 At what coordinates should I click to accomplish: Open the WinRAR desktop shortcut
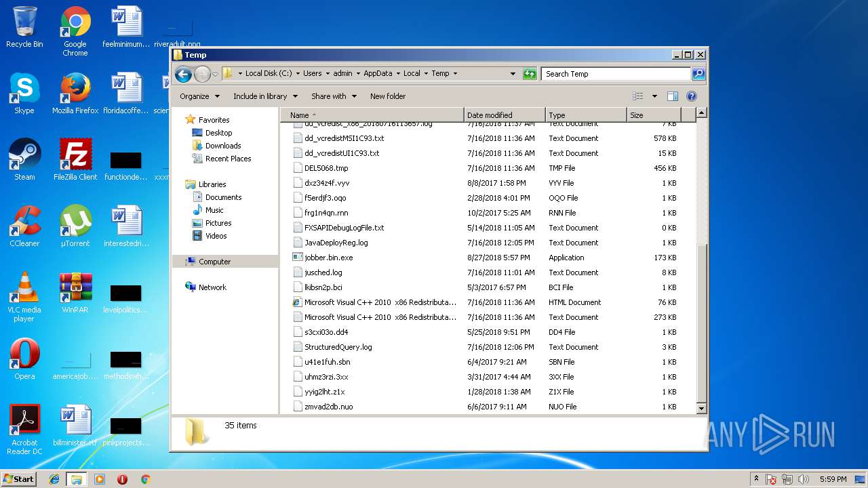[x=75, y=293]
